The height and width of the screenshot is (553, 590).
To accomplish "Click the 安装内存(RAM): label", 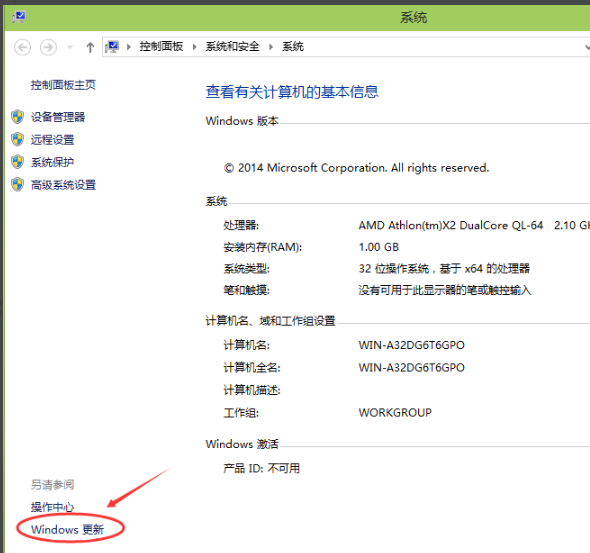I will (263, 247).
